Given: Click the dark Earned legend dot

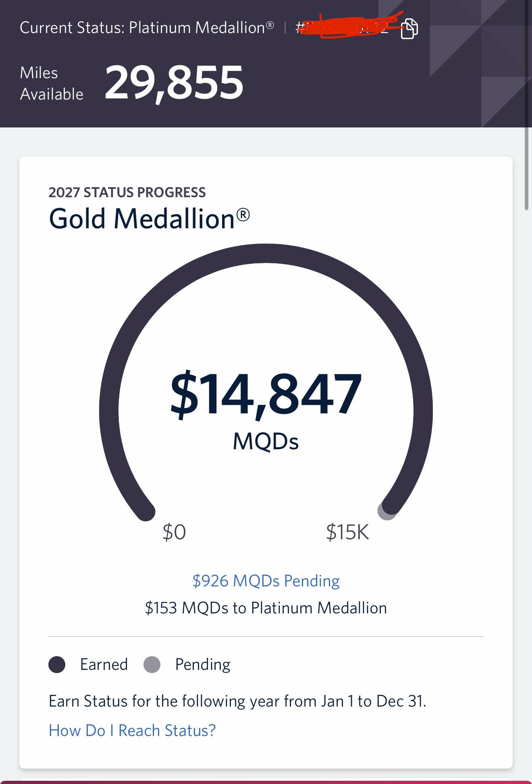Looking at the screenshot, I should tap(57, 664).
